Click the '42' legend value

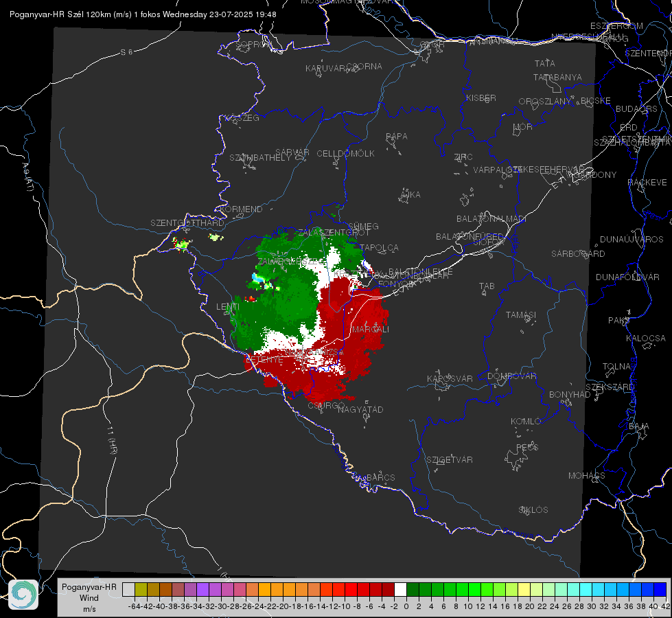pos(666,606)
